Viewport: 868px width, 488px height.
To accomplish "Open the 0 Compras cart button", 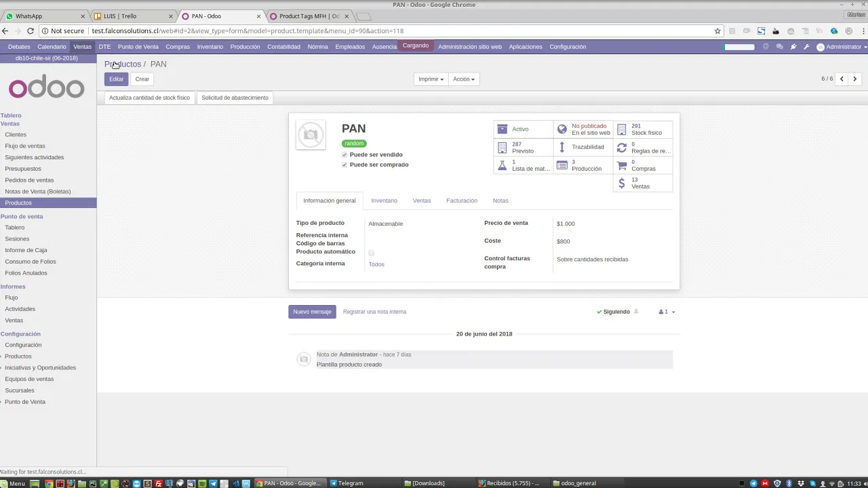I will tap(643, 165).
